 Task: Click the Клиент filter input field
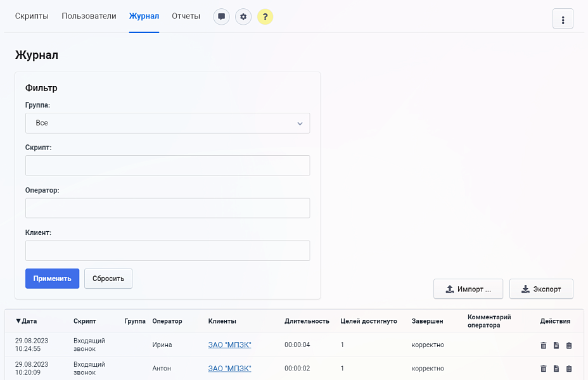click(x=167, y=250)
